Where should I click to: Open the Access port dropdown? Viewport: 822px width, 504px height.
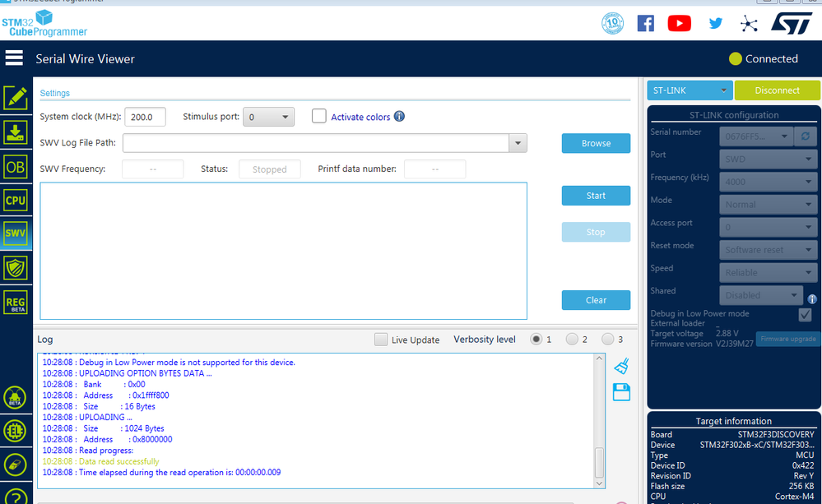coord(768,227)
